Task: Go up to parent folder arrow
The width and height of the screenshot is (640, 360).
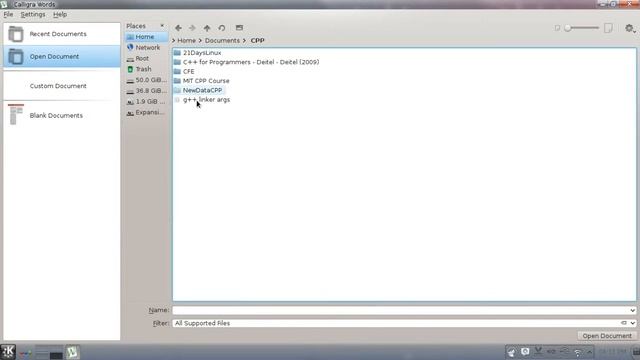Action: 207,28
